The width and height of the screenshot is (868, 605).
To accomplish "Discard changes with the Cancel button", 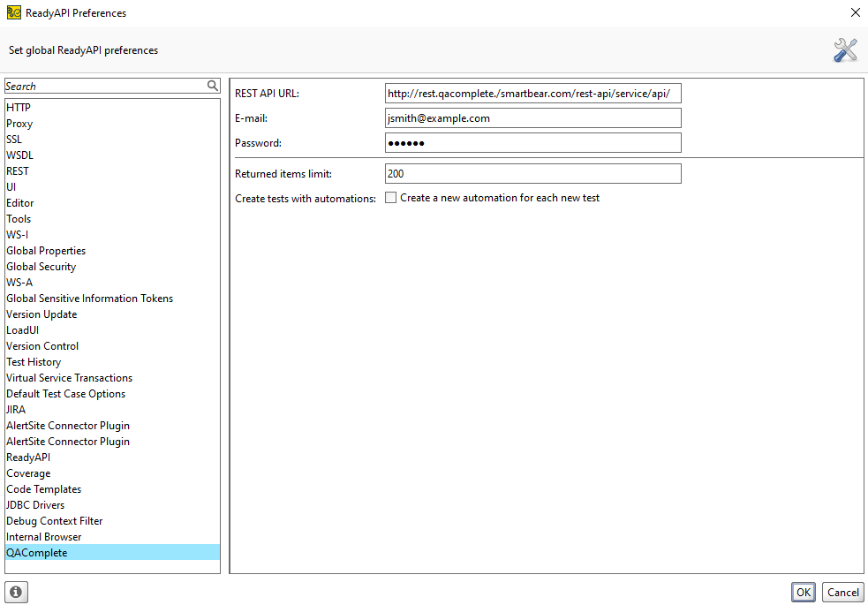I will (x=843, y=593).
